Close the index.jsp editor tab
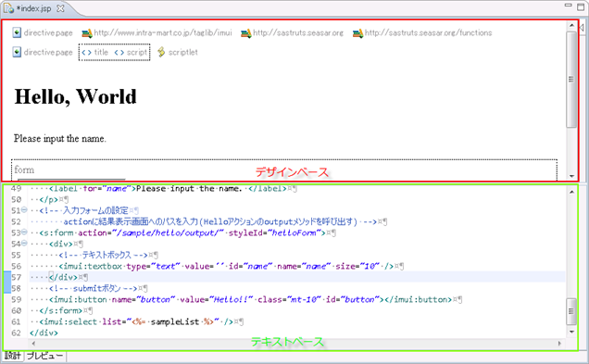 60,8
